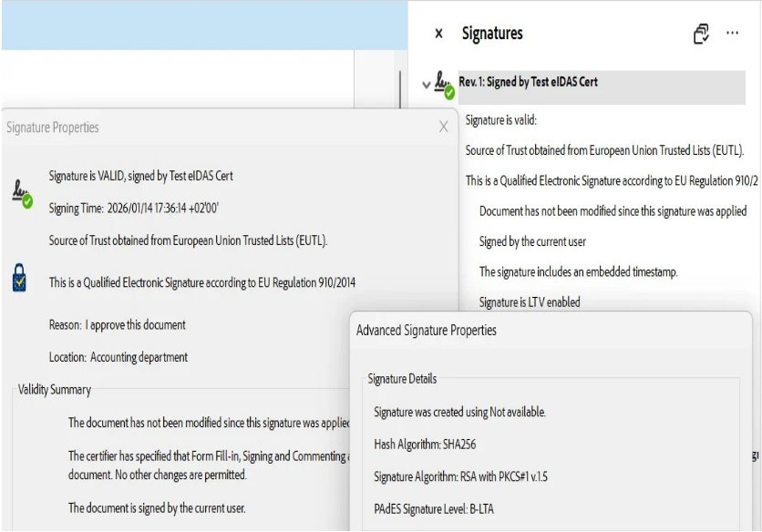
Task: Click the Signing Time value 2026/01/14 17:36:14
Action: tap(162, 208)
